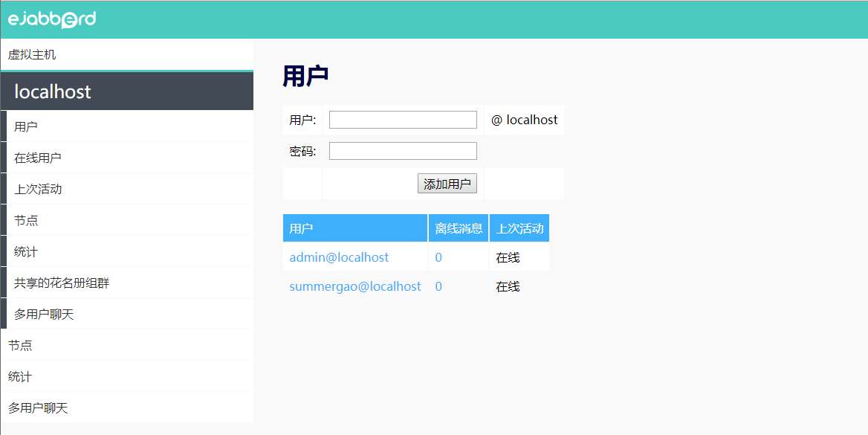Focus the 用户 name input field
The width and height of the screenshot is (868, 435).
403,120
